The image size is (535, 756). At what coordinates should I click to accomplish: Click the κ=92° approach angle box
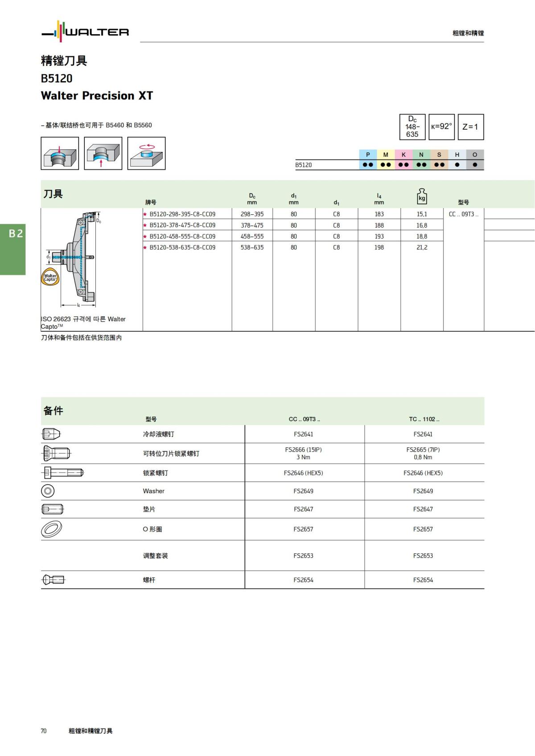click(441, 127)
